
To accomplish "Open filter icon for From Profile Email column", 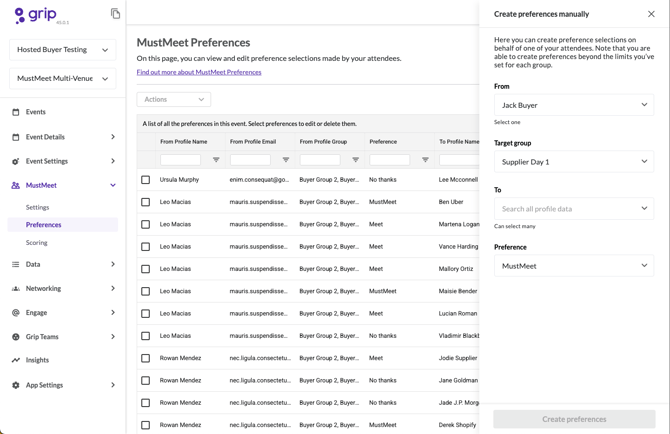I will [286, 160].
